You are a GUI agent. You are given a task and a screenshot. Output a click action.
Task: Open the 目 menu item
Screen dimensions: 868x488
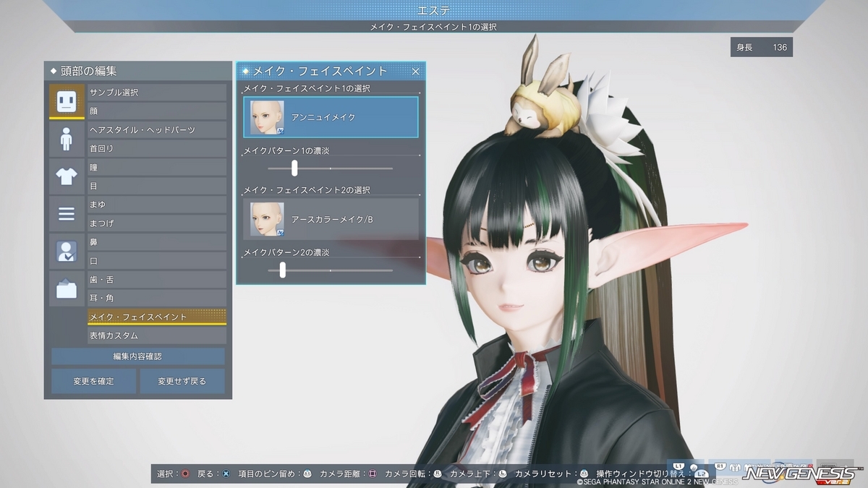pos(157,186)
